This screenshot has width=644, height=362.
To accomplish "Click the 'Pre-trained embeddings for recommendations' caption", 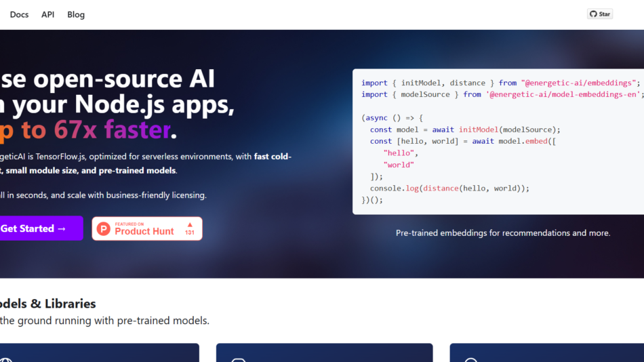I will click(x=502, y=233).
